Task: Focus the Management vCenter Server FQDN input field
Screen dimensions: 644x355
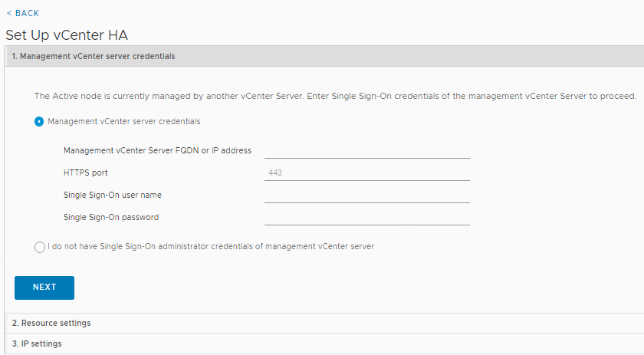Action: (x=367, y=150)
